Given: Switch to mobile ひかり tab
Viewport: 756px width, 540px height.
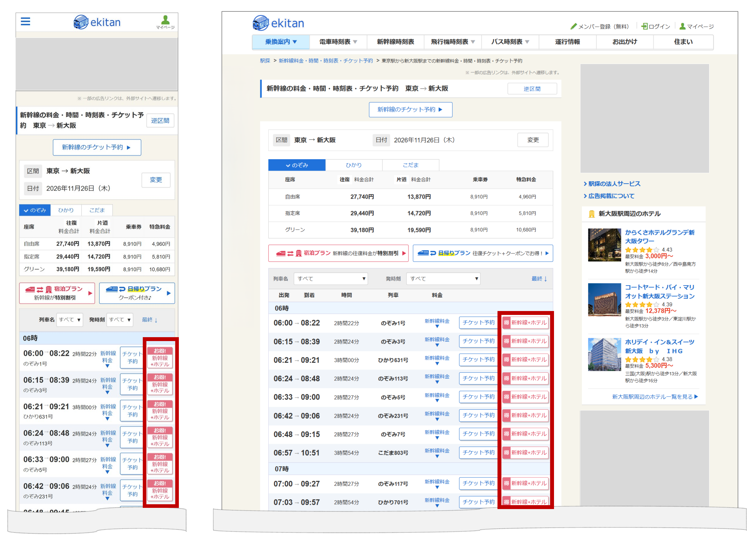Looking at the screenshot, I should pyautogui.click(x=66, y=210).
